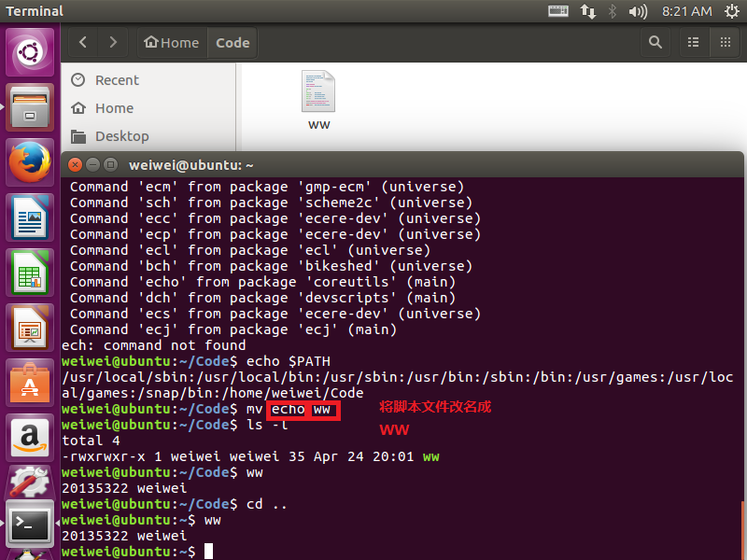Screen dimensions: 747x560
Task: Open keyboard indicator in top panel
Action: [557, 11]
